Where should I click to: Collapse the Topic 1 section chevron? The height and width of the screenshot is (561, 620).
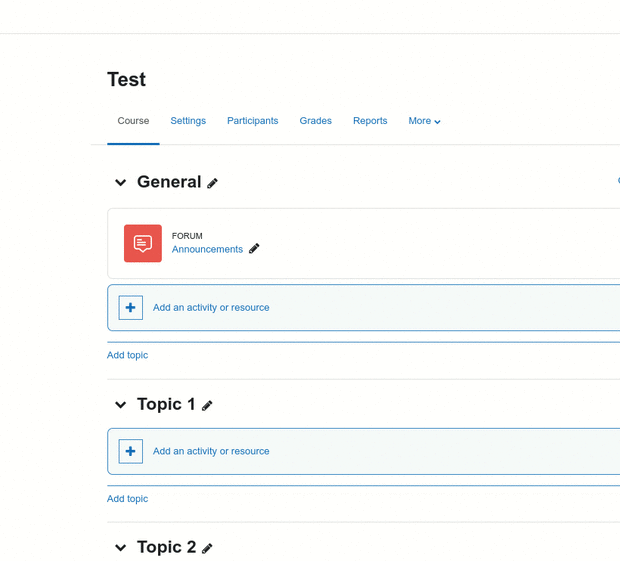121,405
